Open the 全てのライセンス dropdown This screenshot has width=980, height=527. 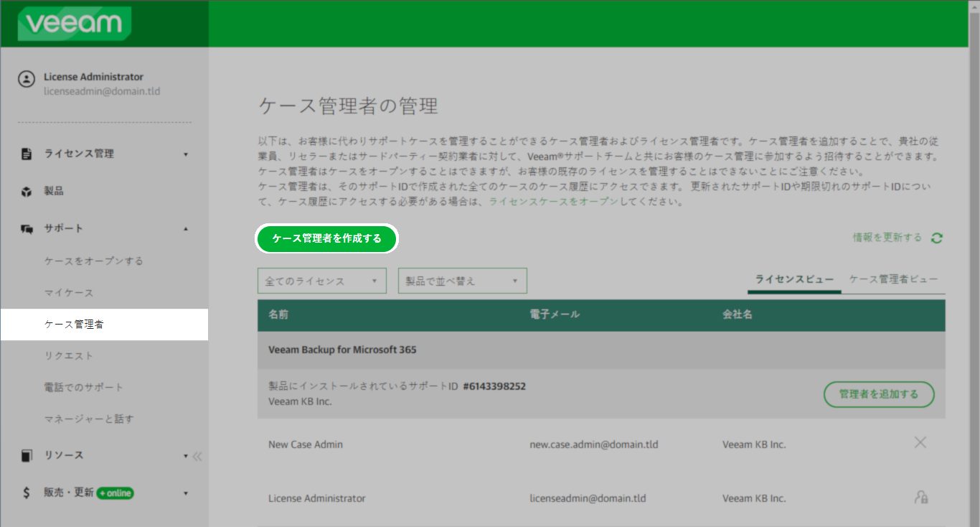pos(322,281)
